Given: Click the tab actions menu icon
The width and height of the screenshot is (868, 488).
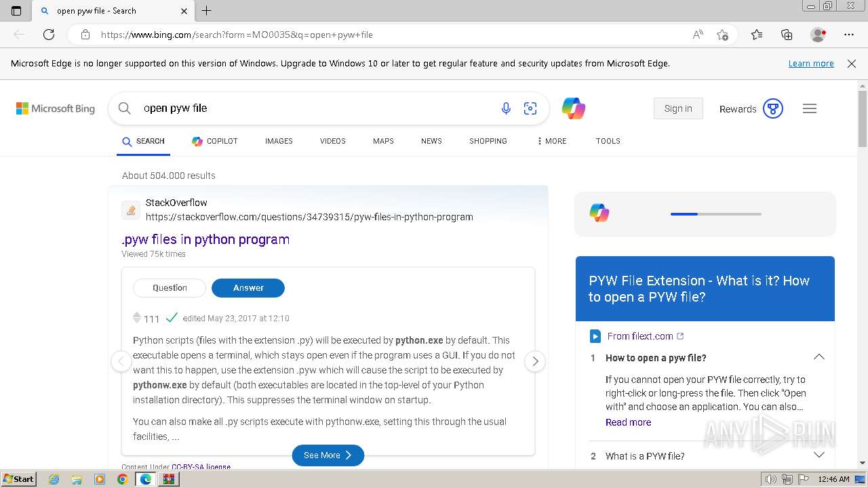Looking at the screenshot, I should (x=16, y=11).
